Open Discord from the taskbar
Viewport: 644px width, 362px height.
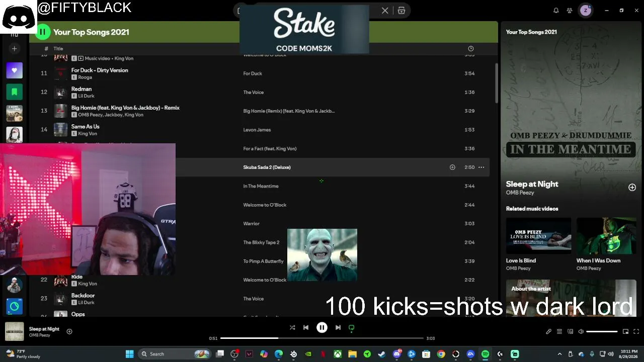396,354
